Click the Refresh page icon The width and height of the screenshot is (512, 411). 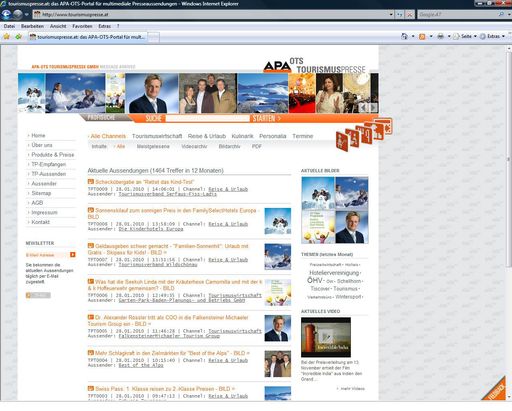point(400,15)
